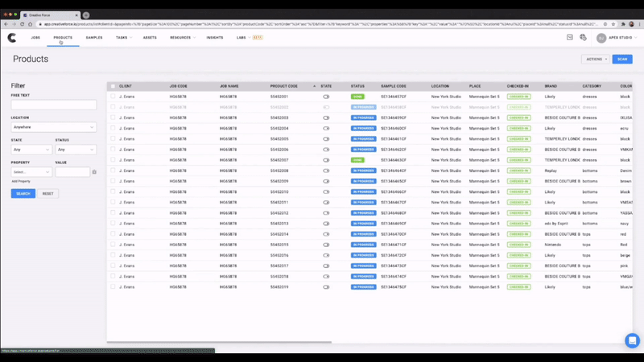Click the delete property filter trash icon
This screenshot has width=644, height=362.
(x=94, y=172)
